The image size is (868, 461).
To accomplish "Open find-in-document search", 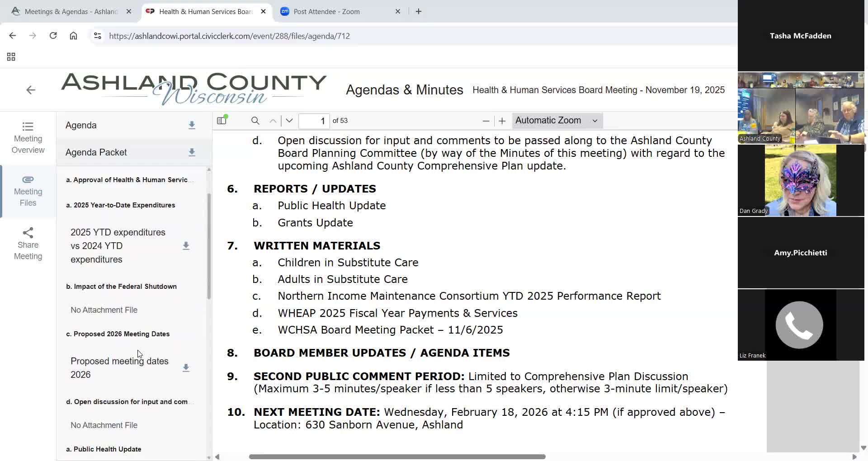I will (x=255, y=121).
